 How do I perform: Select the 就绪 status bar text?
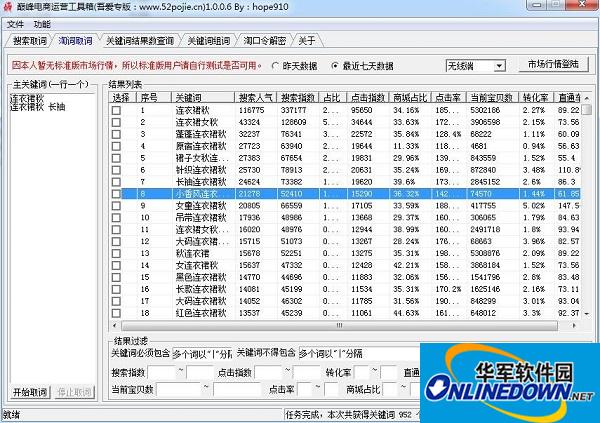(x=11, y=415)
